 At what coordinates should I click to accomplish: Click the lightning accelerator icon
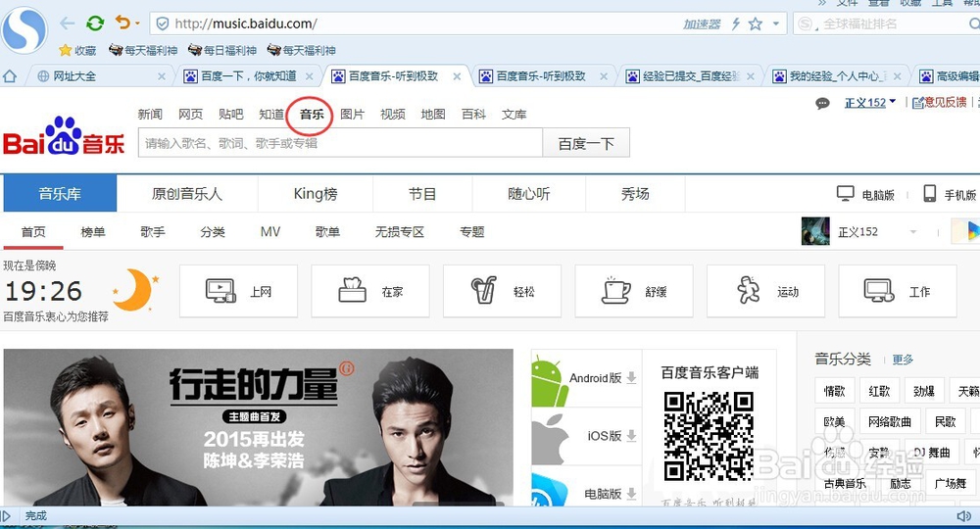736,24
